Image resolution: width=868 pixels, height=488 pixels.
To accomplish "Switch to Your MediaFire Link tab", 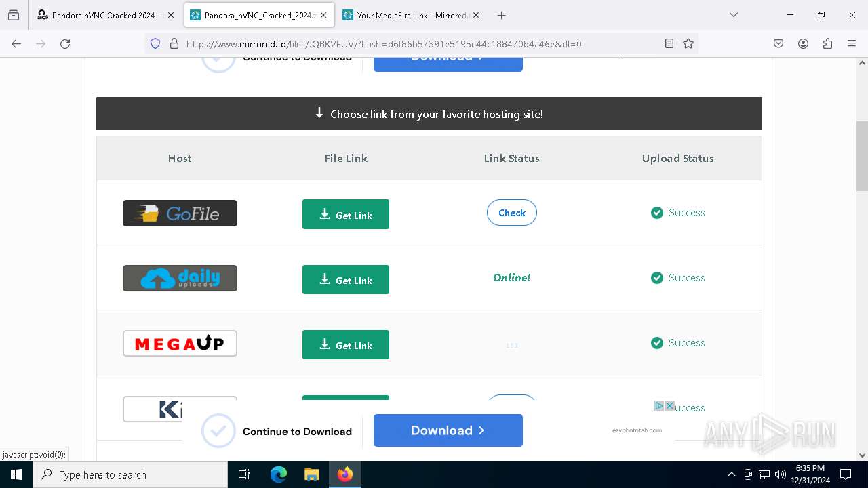I will point(411,15).
